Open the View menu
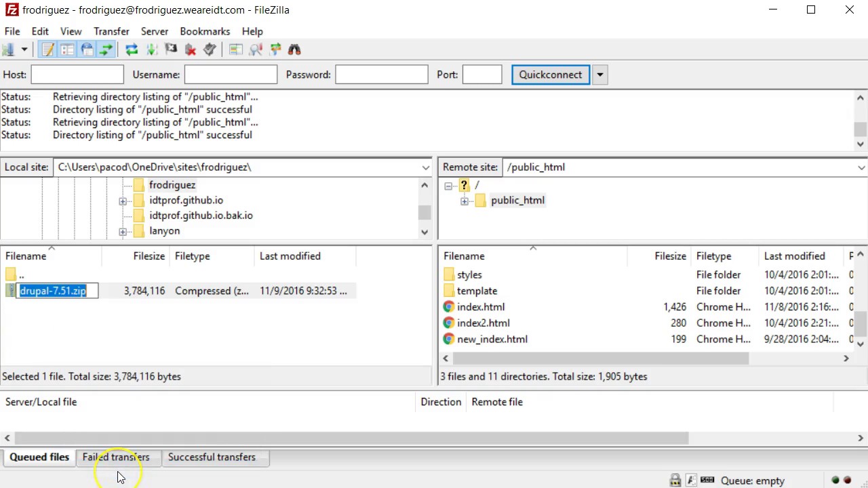 [71, 31]
